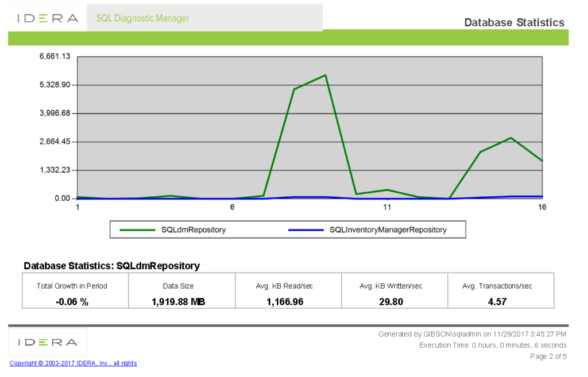This screenshot has height=377, width=588.
Task: Expand the chart area details
Action: pos(310,126)
